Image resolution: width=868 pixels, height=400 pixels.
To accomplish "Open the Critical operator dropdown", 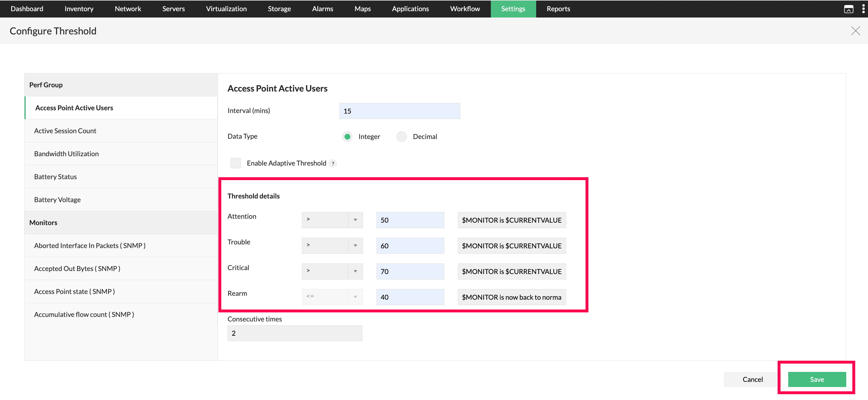I will (332, 271).
